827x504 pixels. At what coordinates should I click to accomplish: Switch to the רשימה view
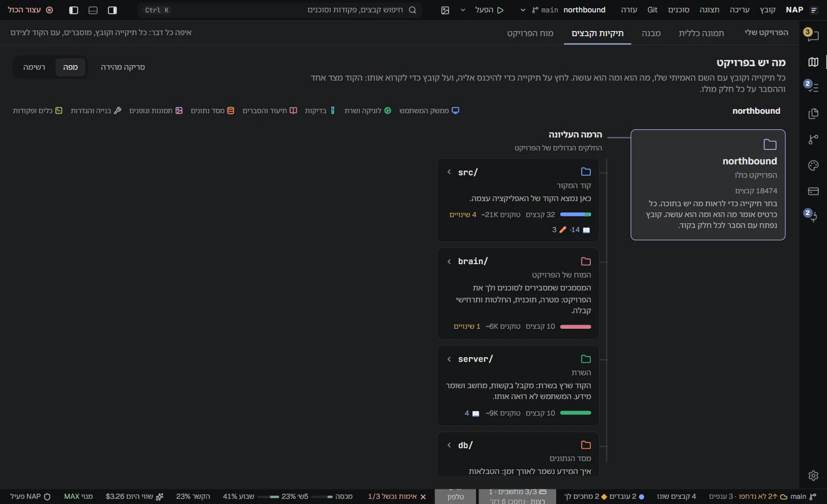34,67
